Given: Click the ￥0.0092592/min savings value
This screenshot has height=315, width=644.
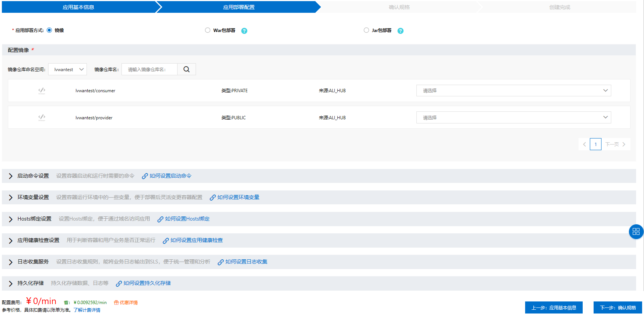Looking at the screenshot, I should click(x=90, y=303).
